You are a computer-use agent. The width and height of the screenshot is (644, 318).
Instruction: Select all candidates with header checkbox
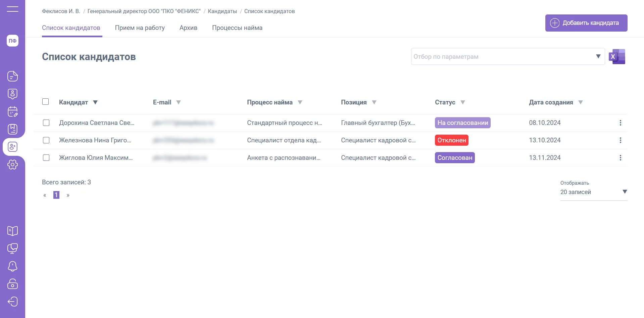[x=46, y=102]
